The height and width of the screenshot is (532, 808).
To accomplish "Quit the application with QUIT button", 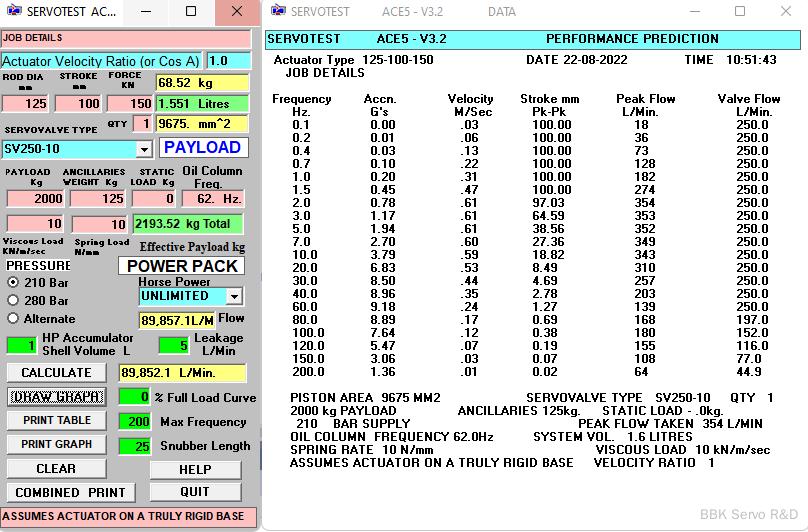I will pyautogui.click(x=195, y=492).
